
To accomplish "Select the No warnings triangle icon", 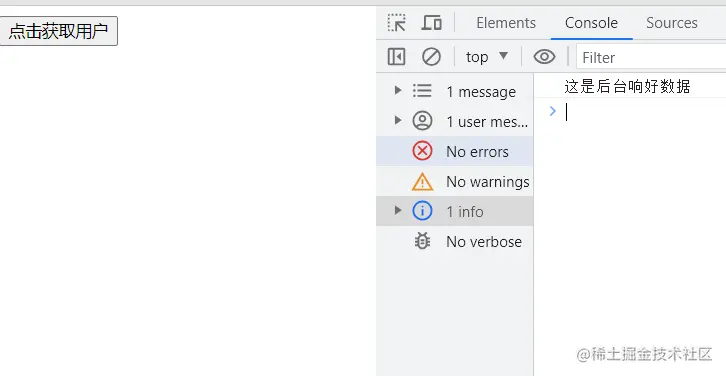I will (422, 182).
